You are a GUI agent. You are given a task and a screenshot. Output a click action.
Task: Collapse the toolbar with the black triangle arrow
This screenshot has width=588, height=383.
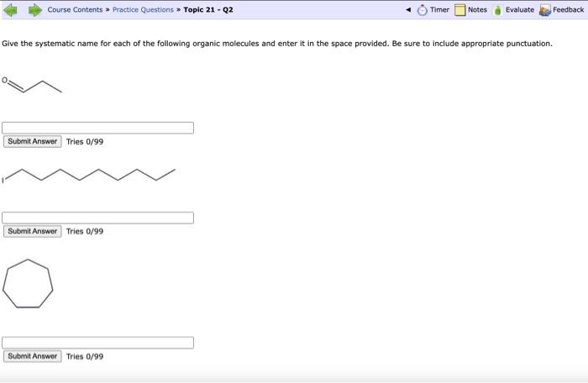pos(408,10)
